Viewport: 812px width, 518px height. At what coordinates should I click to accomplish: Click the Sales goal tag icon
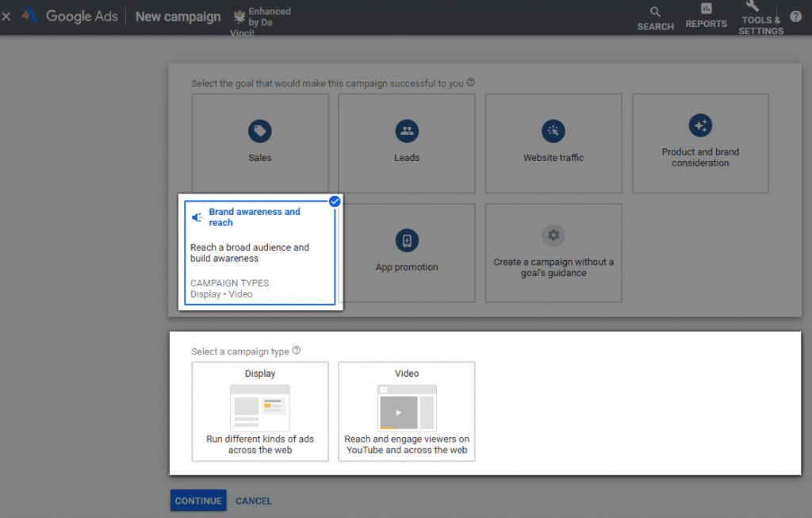[x=259, y=132]
